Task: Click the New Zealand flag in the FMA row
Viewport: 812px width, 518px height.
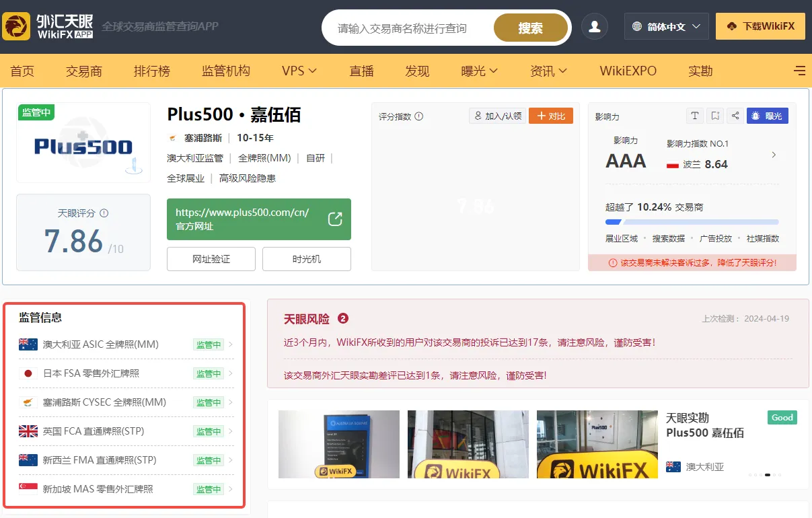Action: (x=28, y=460)
